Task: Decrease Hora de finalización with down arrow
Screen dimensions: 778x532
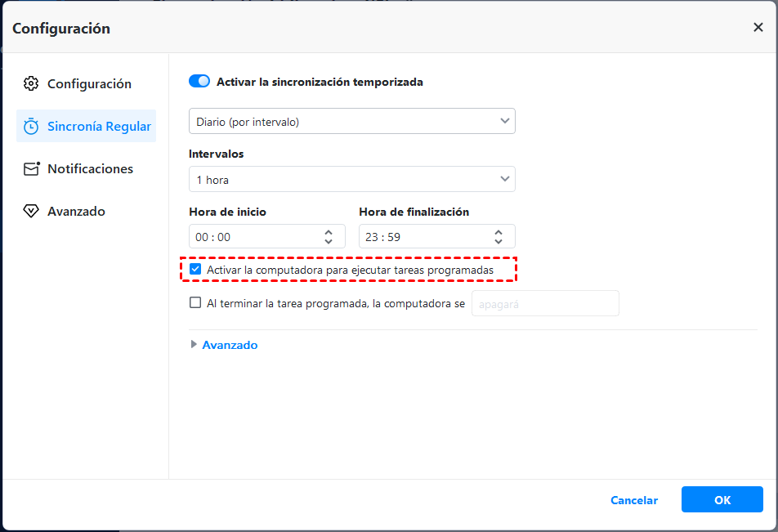Action: click(x=499, y=242)
